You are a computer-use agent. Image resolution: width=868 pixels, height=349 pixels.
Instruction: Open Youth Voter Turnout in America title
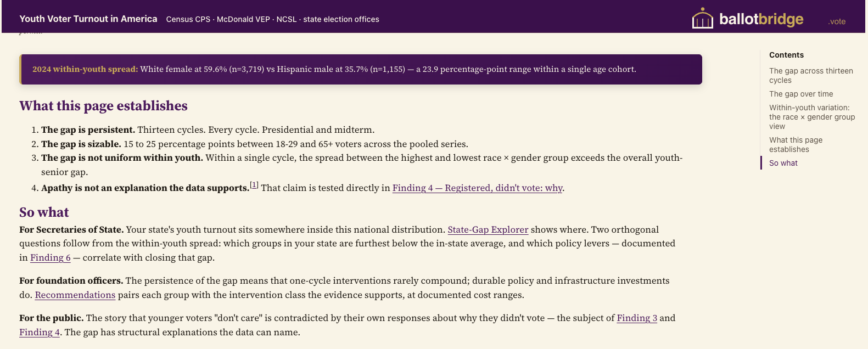pyautogui.click(x=88, y=19)
